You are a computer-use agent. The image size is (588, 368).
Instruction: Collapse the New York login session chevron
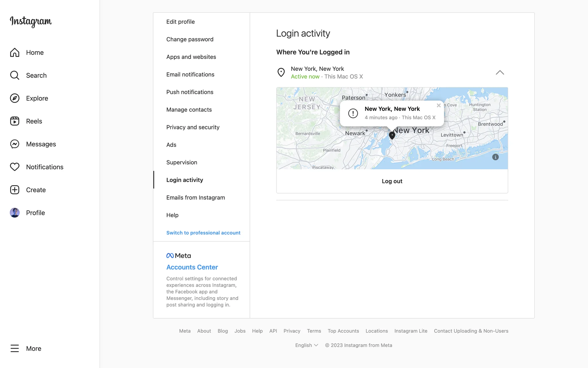[x=499, y=73]
